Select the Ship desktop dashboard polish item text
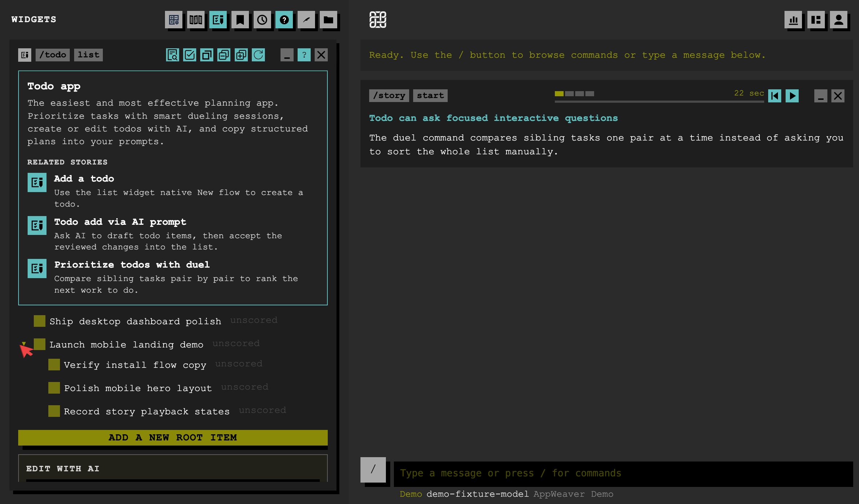The width and height of the screenshot is (859, 504). pyautogui.click(x=136, y=322)
